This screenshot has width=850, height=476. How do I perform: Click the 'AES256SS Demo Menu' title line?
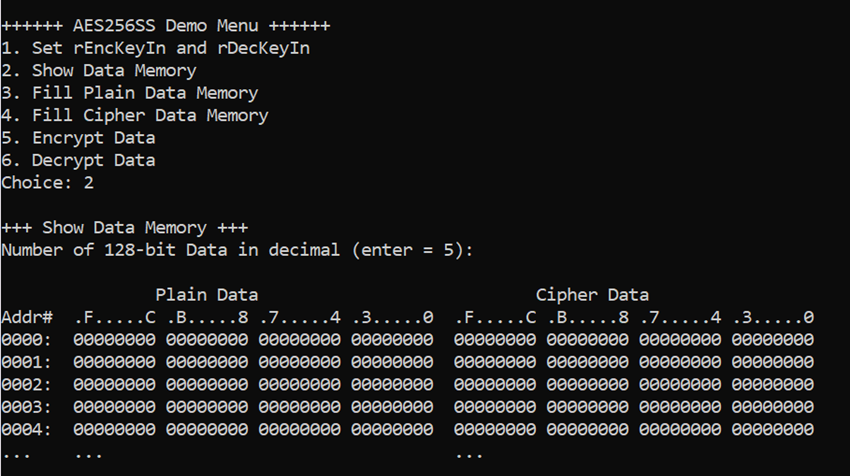165,25
